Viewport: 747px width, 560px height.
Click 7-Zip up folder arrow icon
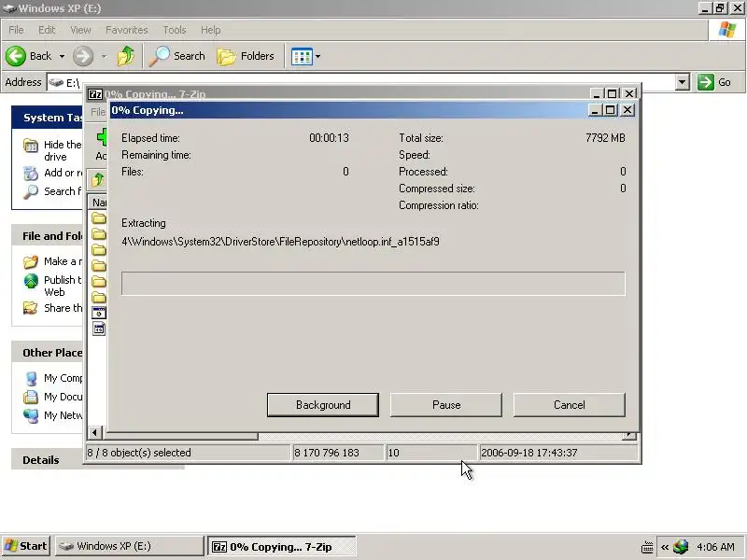[x=98, y=179]
